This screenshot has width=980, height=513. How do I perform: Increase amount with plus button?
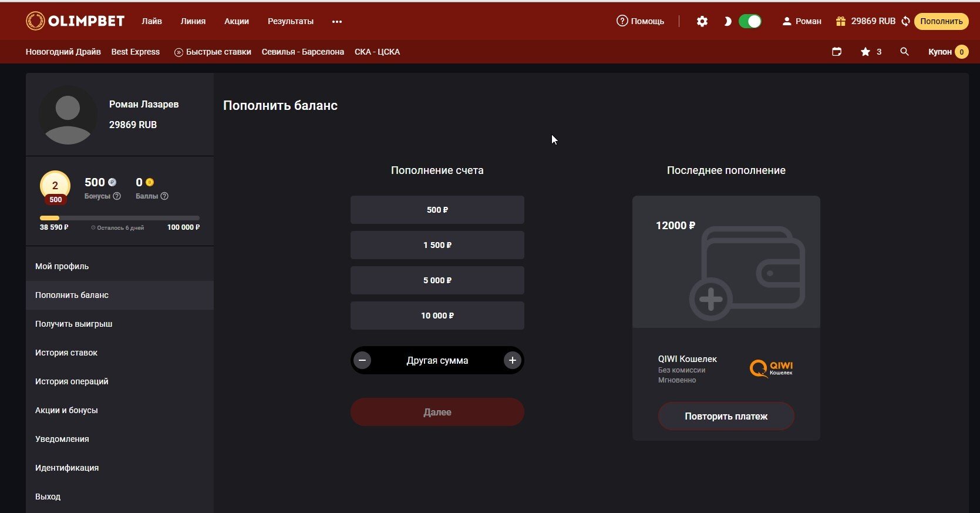point(512,360)
